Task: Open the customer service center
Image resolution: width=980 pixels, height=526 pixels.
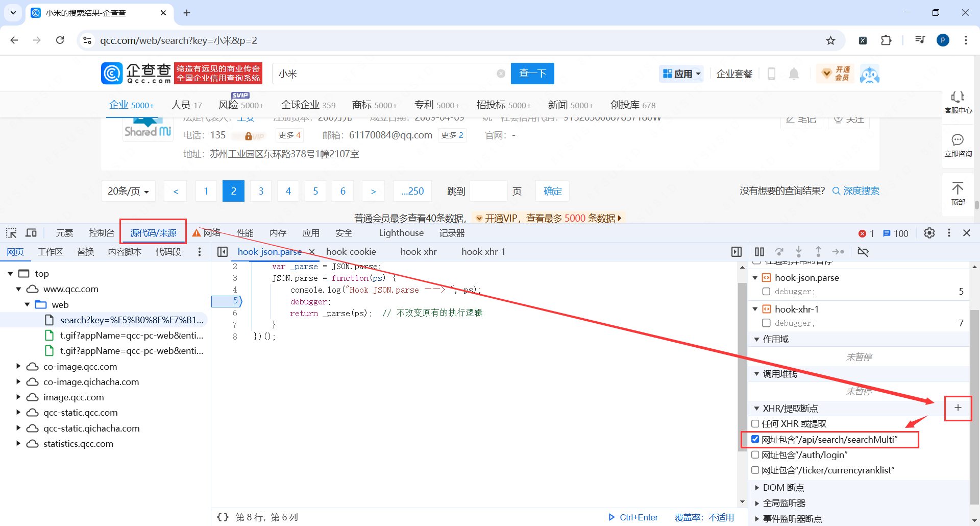Action: (958, 102)
